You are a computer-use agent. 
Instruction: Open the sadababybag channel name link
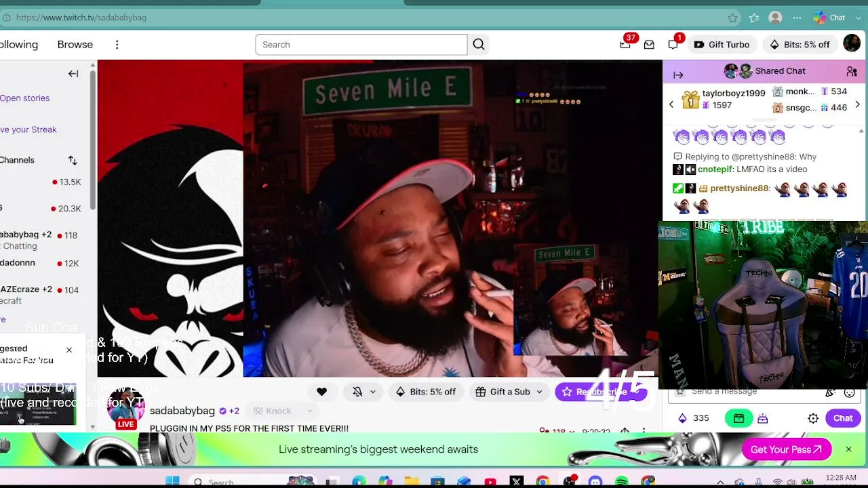[182, 411]
